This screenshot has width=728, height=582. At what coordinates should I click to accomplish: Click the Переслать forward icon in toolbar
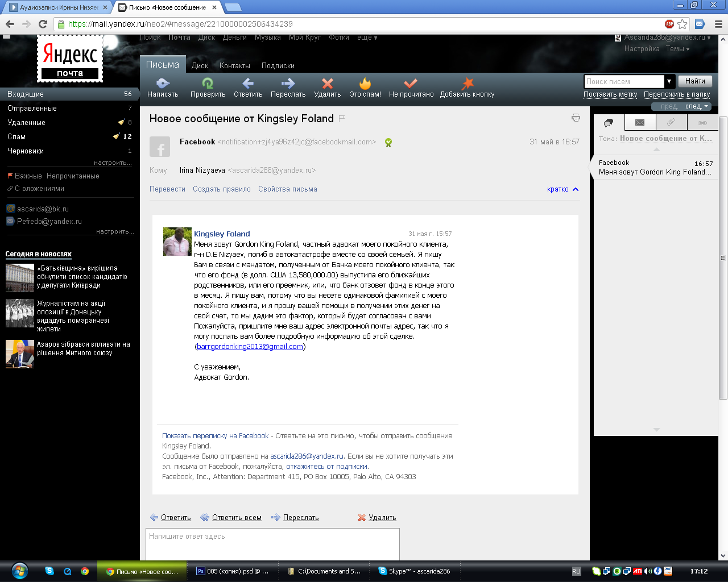[288, 84]
